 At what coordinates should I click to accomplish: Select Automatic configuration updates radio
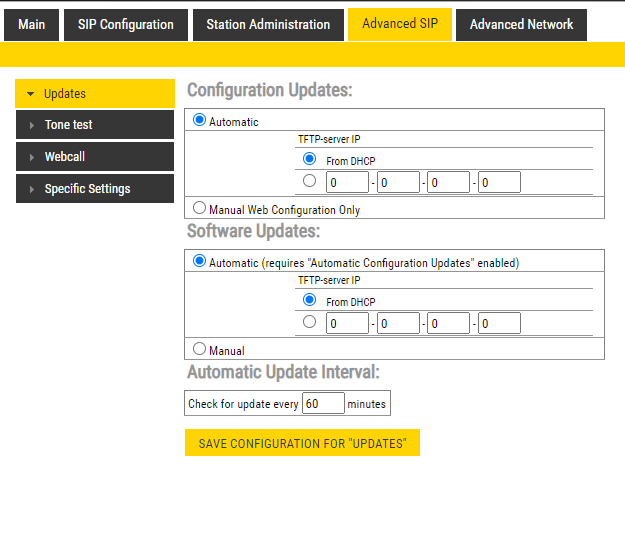[200, 121]
